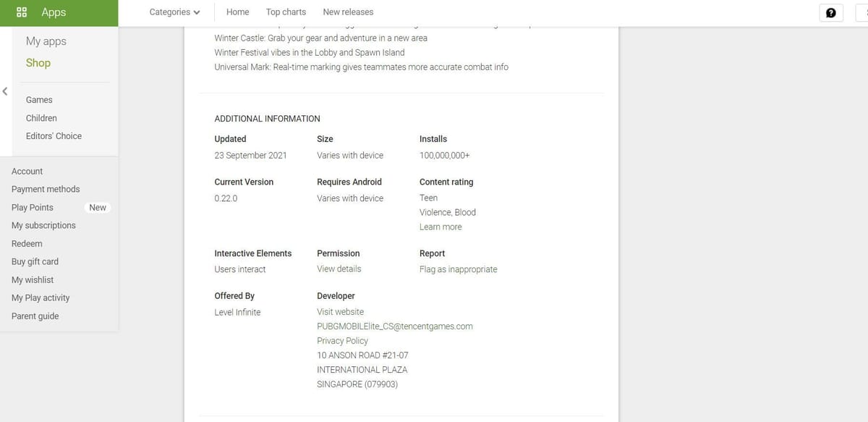Click the PUBGMOBILElite_CS email address
Image resolution: width=868 pixels, height=422 pixels.
point(394,326)
